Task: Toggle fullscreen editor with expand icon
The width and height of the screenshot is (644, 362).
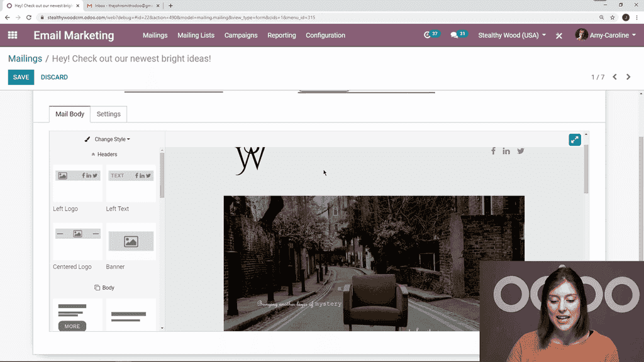Action: click(574, 140)
